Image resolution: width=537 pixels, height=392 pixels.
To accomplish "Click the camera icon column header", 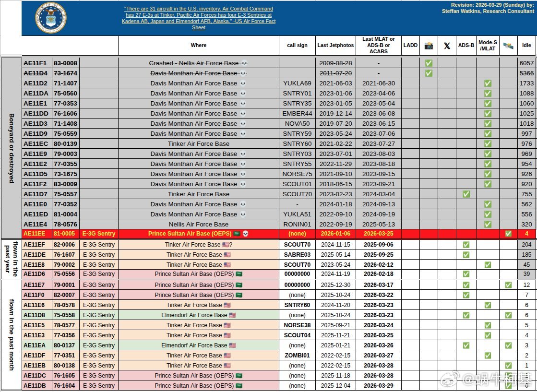I will [x=429, y=46].
